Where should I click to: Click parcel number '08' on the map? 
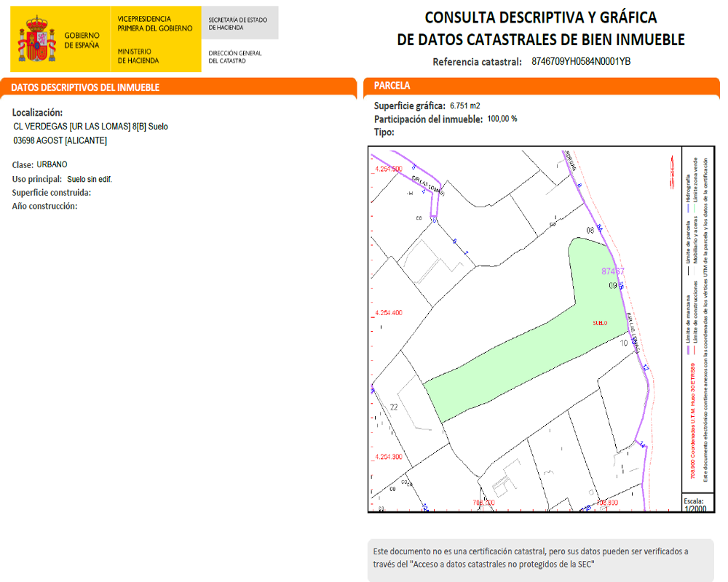pos(590,230)
